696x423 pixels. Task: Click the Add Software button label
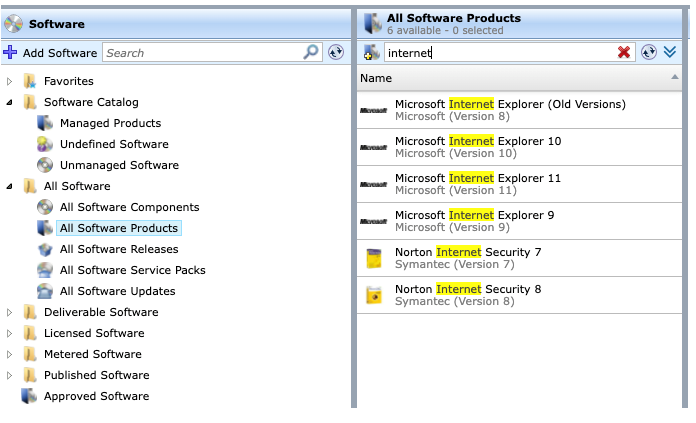(60, 53)
